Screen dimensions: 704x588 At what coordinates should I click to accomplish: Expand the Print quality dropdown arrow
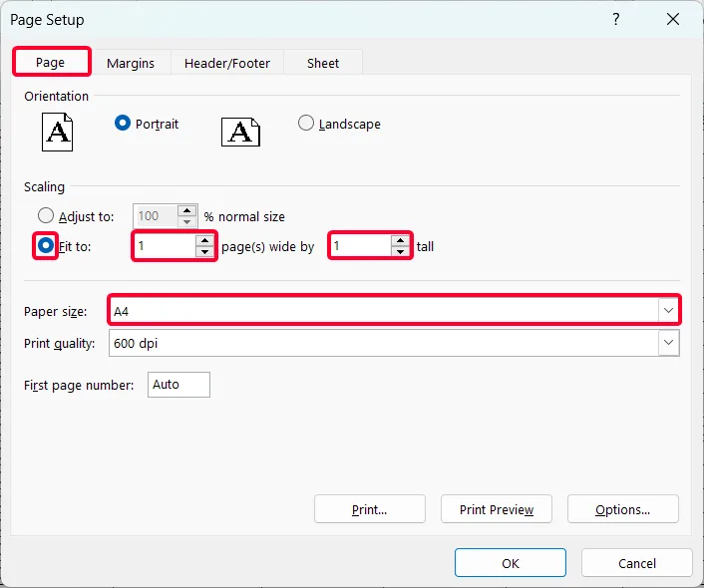click(668, 343)
